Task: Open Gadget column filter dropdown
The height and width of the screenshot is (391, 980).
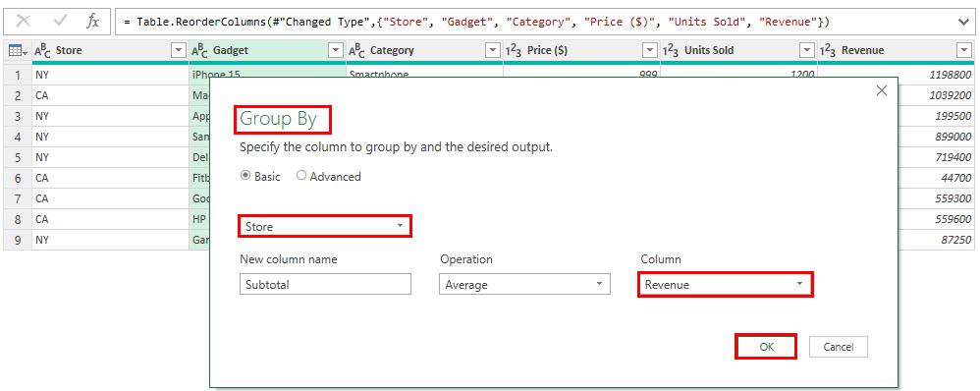Action: pyautogui.click(x=336, y=51)
